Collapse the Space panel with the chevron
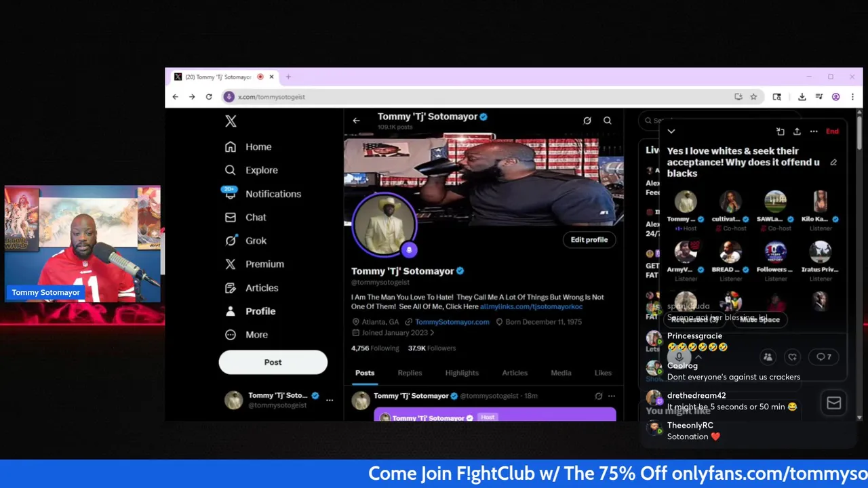 point(671,131)
